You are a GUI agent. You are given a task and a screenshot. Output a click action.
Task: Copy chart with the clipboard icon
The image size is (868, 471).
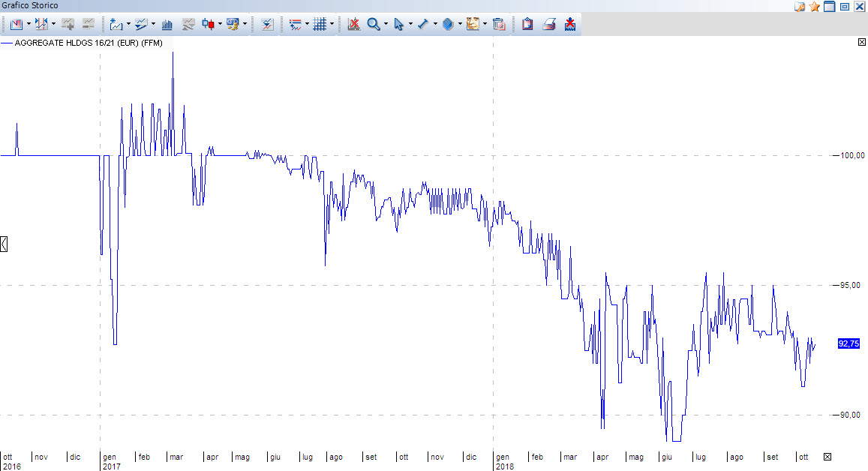point(527,24)
